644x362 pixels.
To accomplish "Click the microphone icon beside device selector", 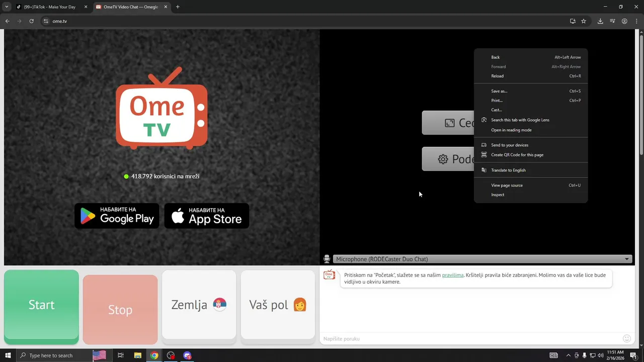I will [x=327, y=259].
